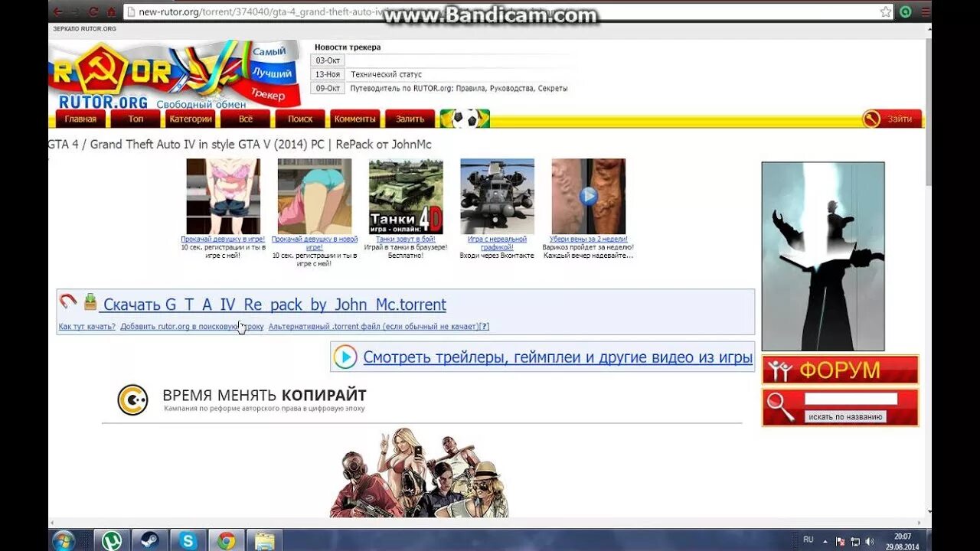The height and width of the screenshot is (551, 980).
Task: Open the helicopter game ad thumbnail
Action: (497, 196)
